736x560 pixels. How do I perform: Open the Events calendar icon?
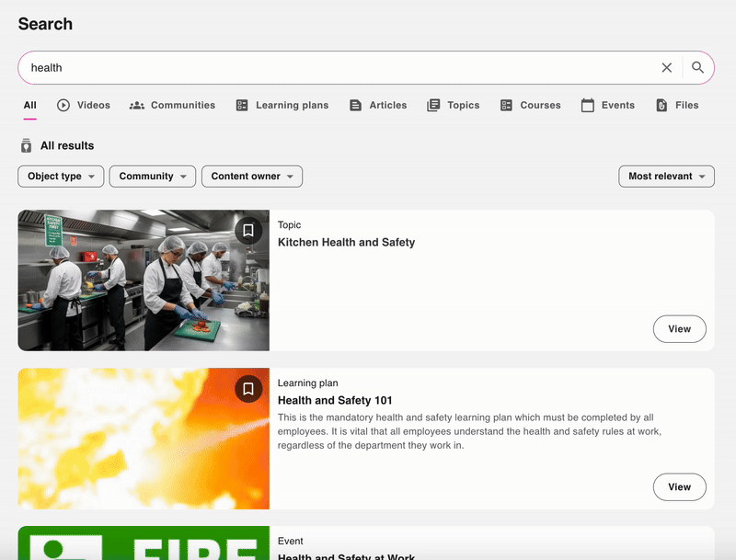(x=586, y=105)
